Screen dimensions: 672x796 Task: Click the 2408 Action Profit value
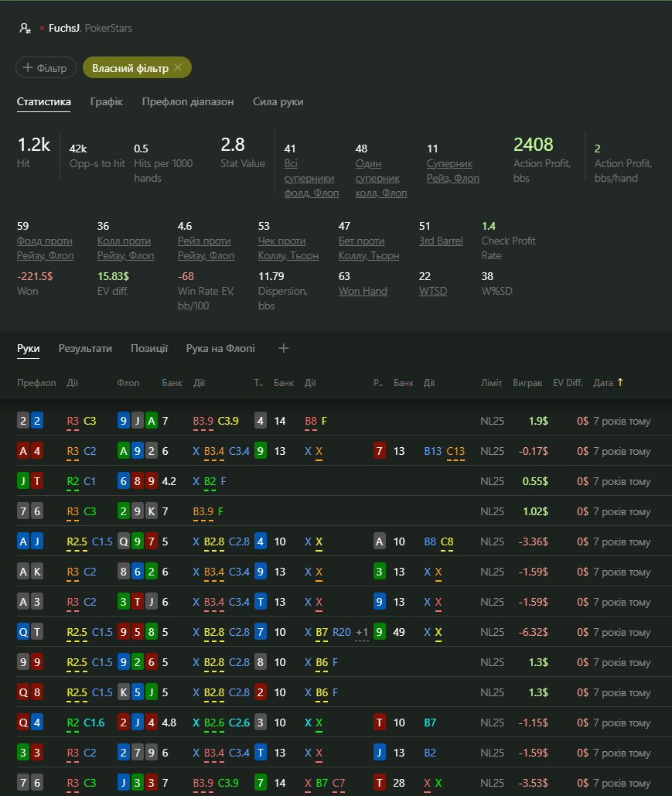tap(533, 145)
